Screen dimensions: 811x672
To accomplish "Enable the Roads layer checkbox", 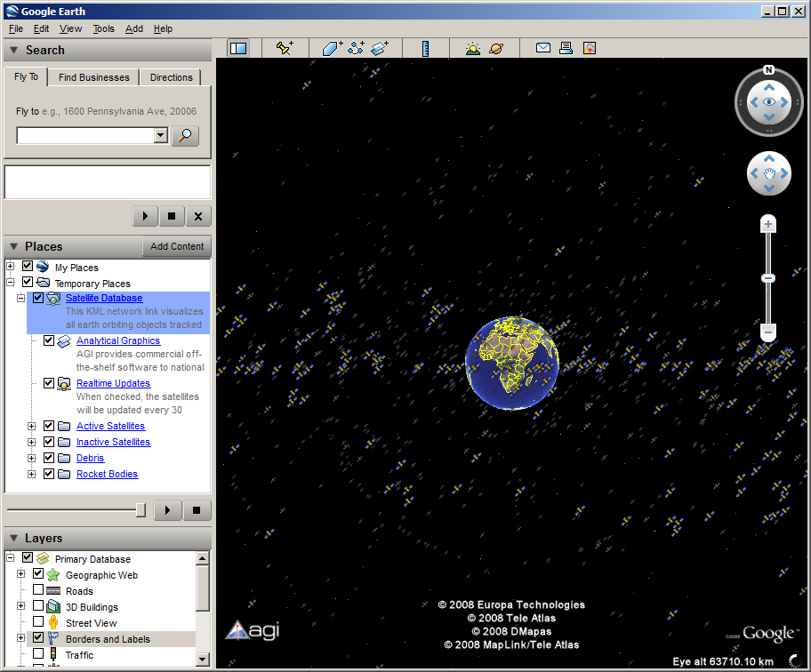I will point(38,591).
